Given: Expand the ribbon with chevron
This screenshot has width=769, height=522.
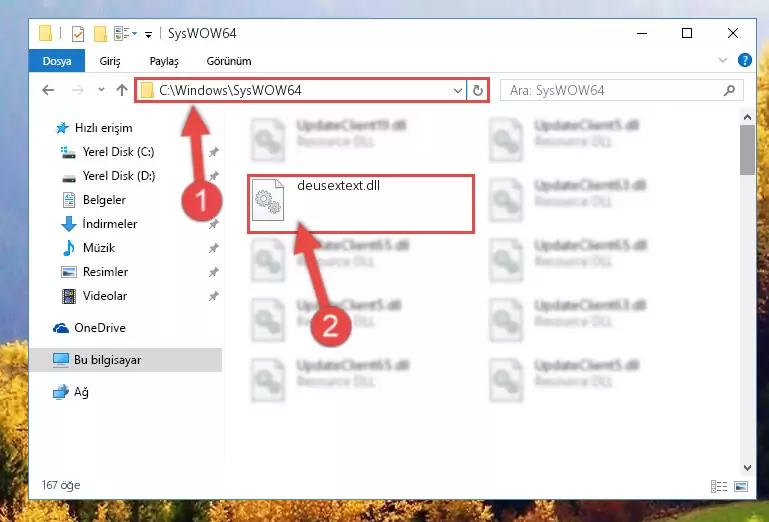Looking at the screenshot, I should [722, 60].
